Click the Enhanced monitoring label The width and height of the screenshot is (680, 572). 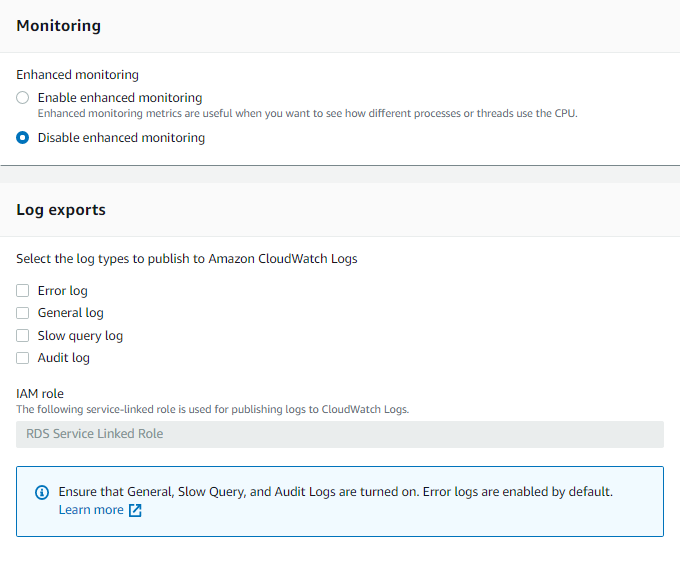point(78,75)
